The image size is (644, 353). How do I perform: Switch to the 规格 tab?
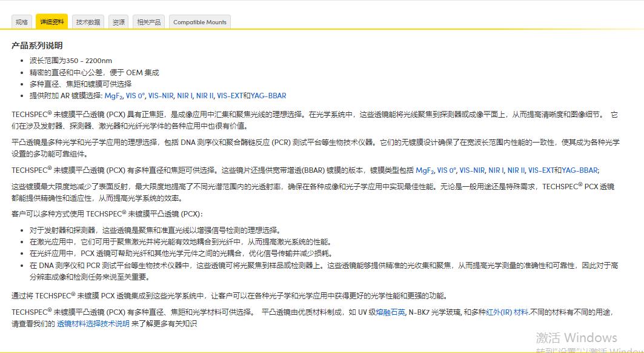coord(22,21)
